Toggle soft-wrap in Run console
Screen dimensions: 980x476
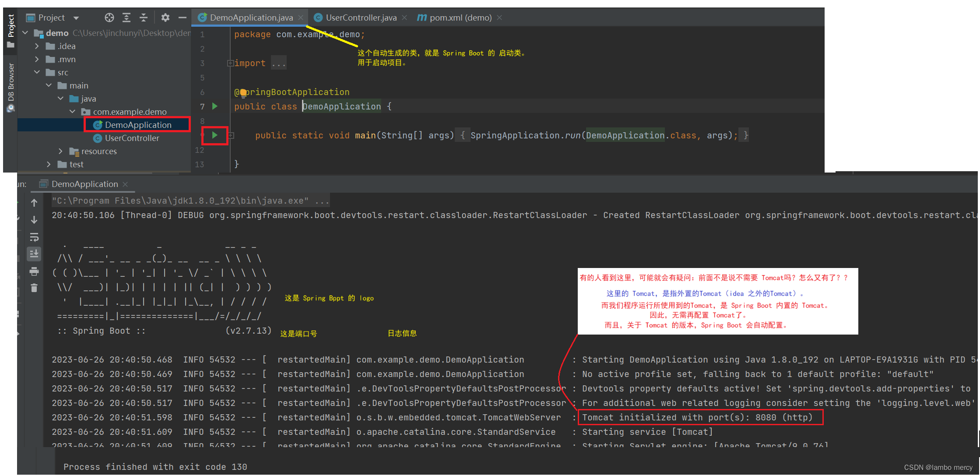click(x=34, y=237)
